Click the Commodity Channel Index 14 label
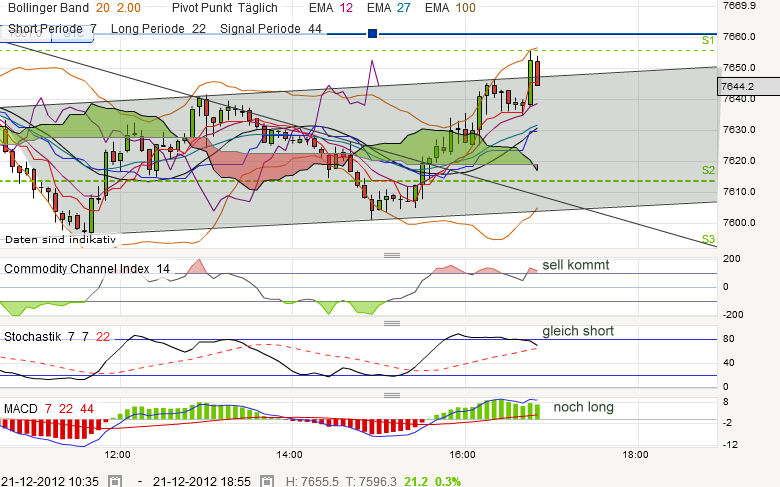 pos(87,269)
